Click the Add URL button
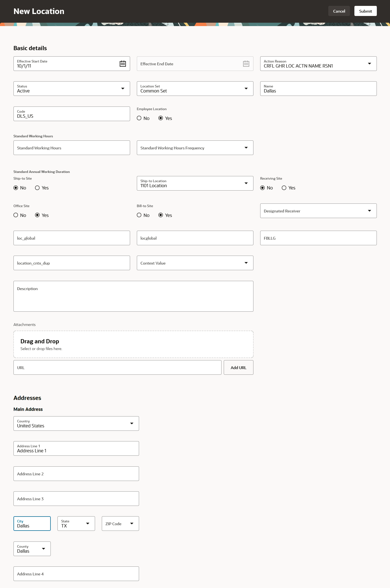This screenshot has width=390, height=588. (x=238, y=367)
